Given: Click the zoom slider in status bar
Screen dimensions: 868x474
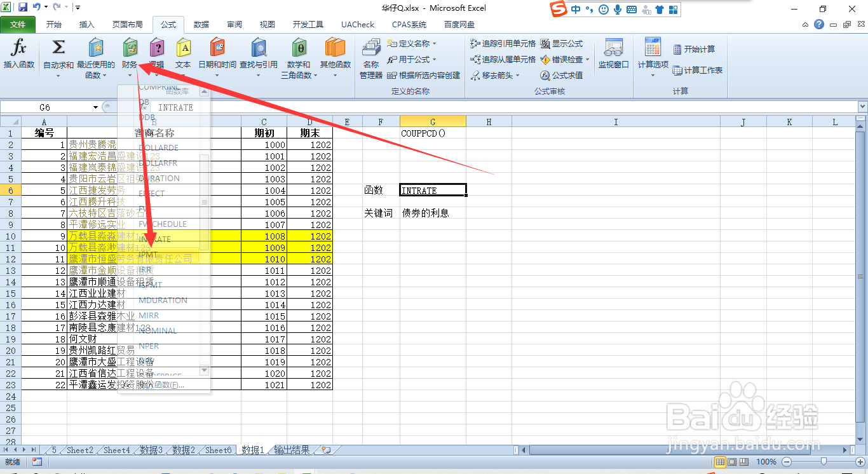Looking at the screenshot, I should (x=823, y=462).
